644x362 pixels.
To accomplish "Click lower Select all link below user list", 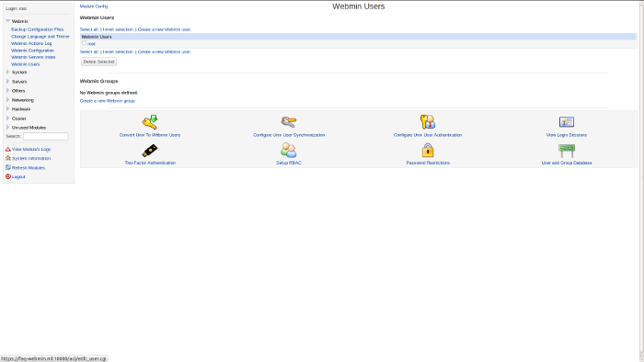I will [x=89, y=51].
